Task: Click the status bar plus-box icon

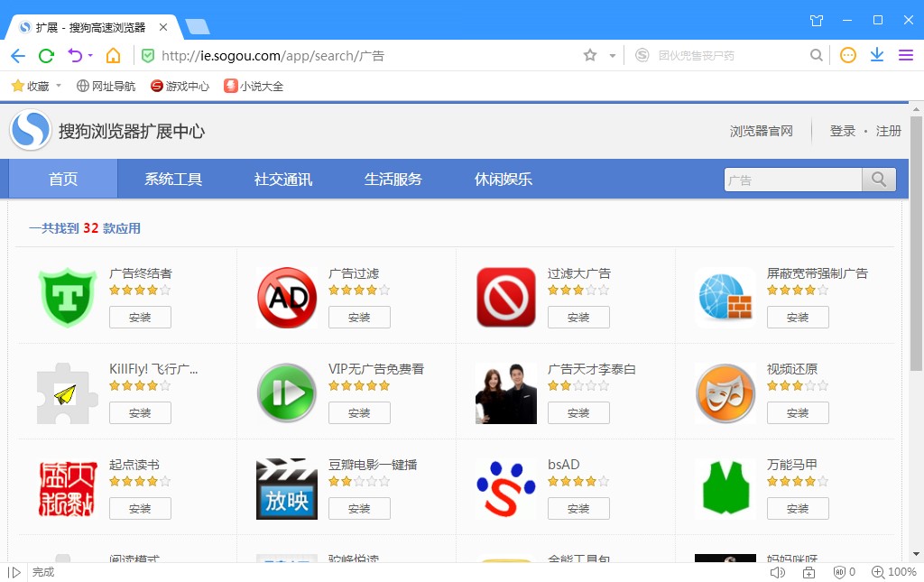Action: point(809,572)
